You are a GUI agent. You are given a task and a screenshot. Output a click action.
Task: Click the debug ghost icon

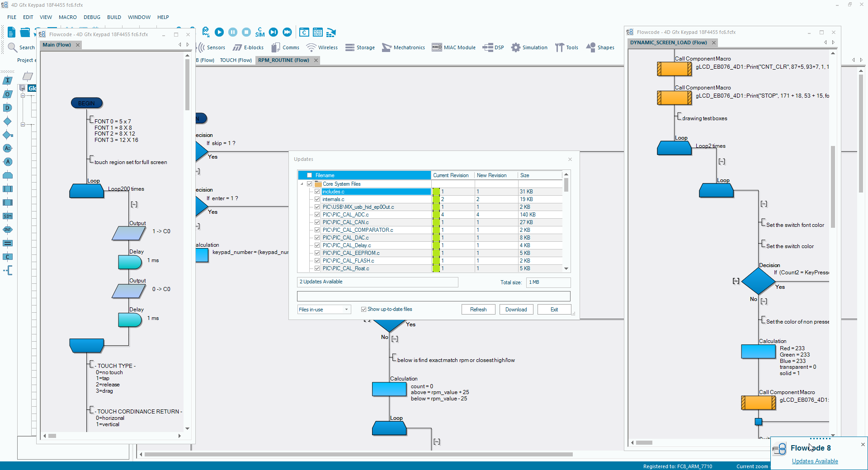point(206,32)
